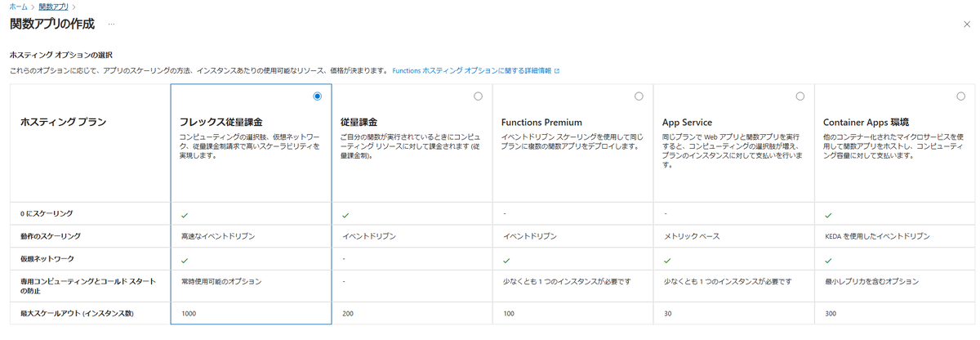Click Functions Premium checkmark in 仮想ネットワーク row

pos(506,259)
